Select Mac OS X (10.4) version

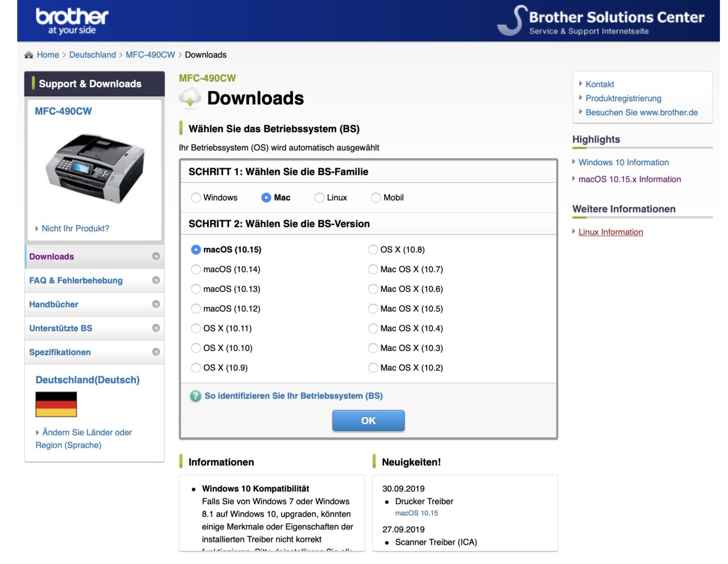[373, 329]
